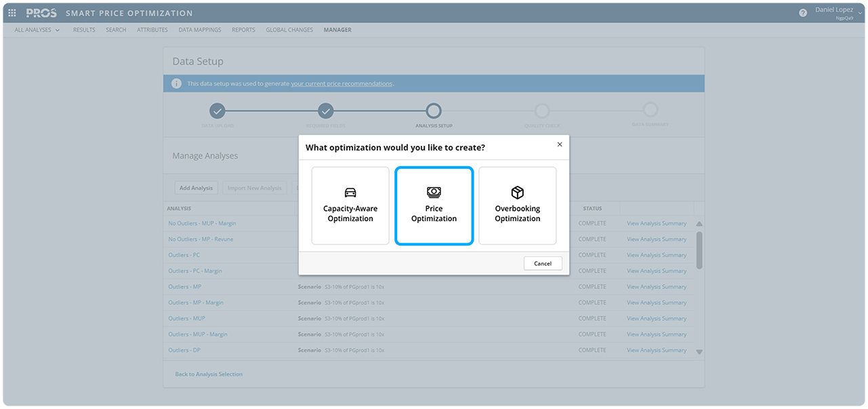The image size is (868, 409).
Task: Select the Capacity-Aware Optimization car icon
Action: pos(350,193)
